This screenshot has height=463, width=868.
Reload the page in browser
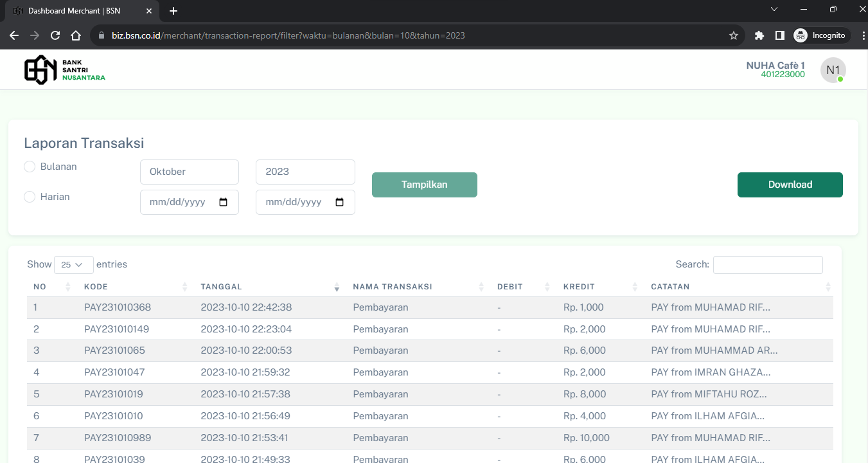point(55,35)
